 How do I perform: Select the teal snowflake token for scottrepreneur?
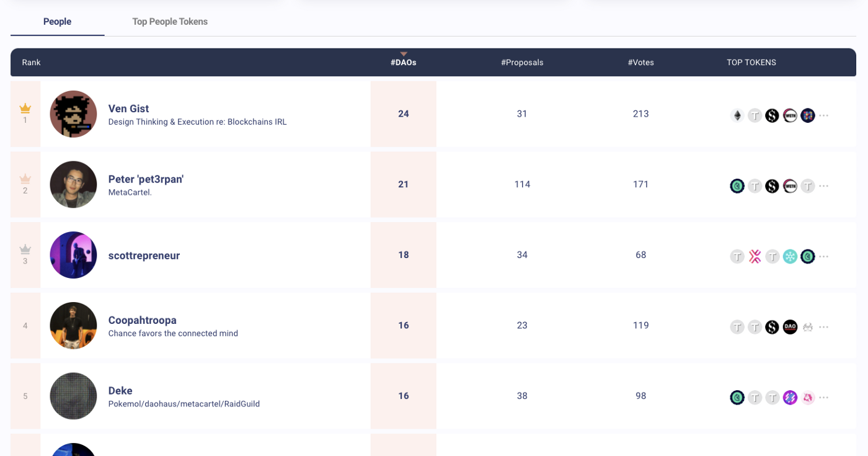coord(790,256)
